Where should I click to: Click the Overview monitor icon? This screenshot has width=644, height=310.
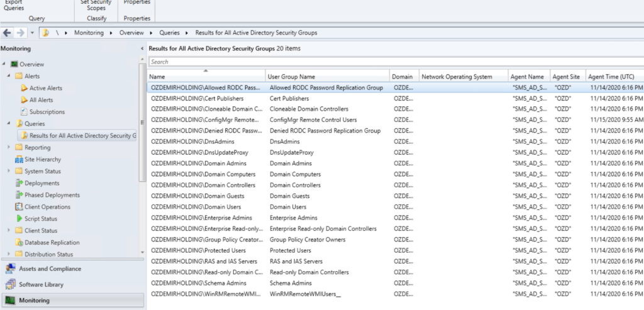coord(14,64)
